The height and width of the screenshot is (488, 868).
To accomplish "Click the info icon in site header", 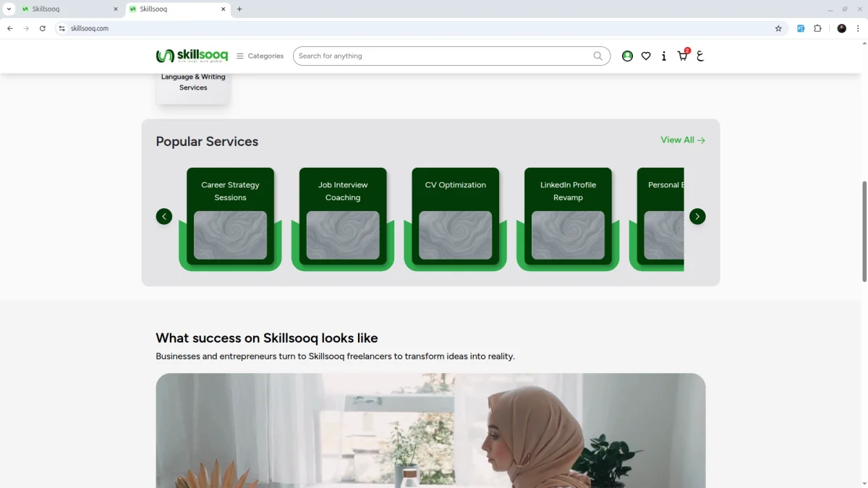I will pos(664,56).
